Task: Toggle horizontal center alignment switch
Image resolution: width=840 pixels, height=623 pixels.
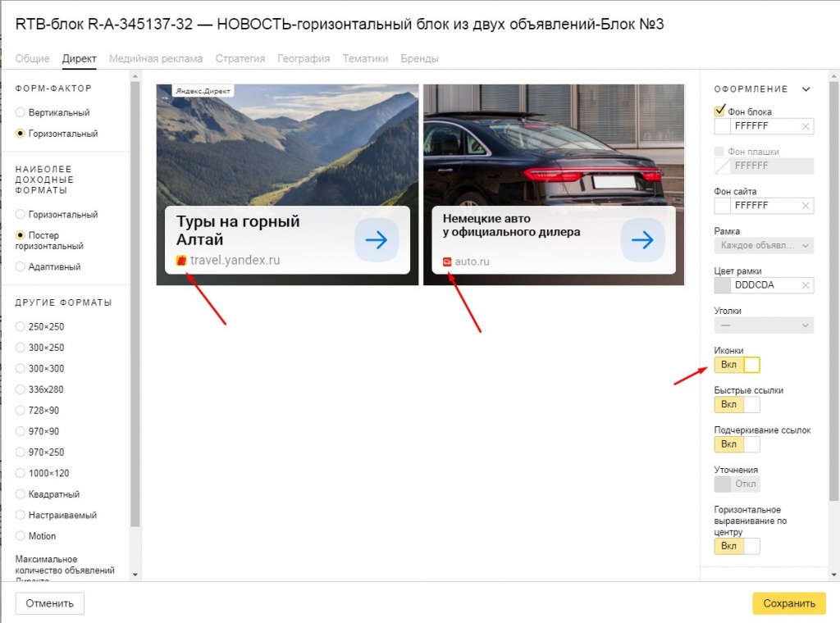Action: 737,546
